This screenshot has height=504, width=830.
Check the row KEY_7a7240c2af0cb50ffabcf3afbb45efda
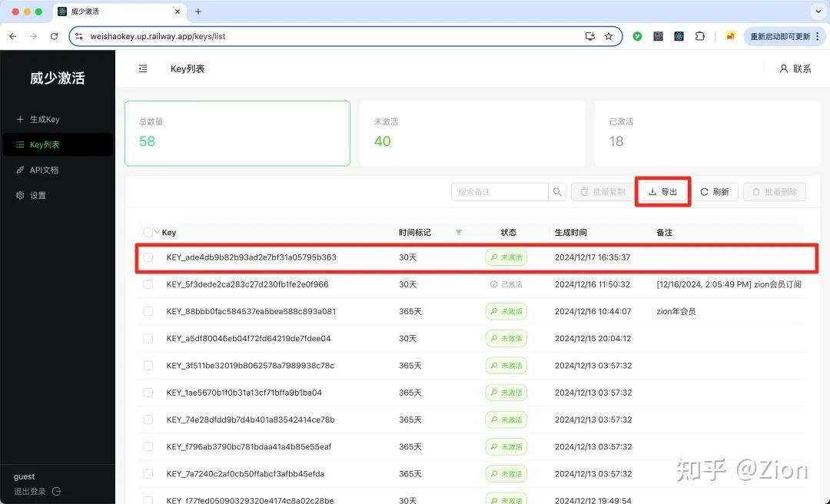click(x=148, y=473)
